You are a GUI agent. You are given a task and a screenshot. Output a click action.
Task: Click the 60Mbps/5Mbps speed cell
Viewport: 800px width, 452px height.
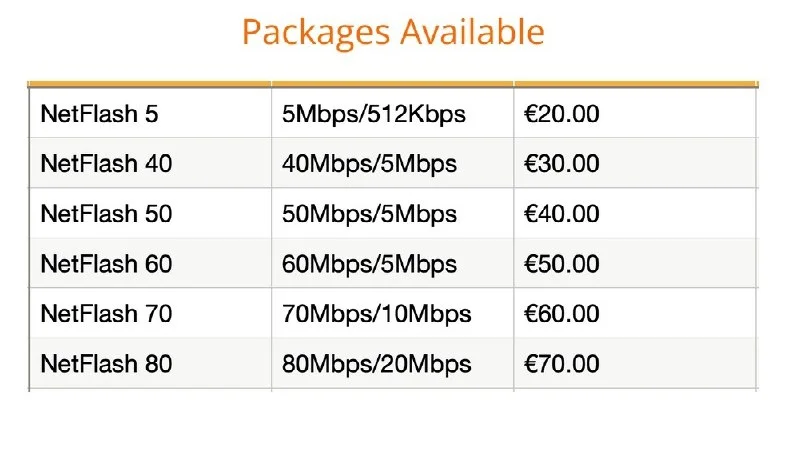click(369, 264)
